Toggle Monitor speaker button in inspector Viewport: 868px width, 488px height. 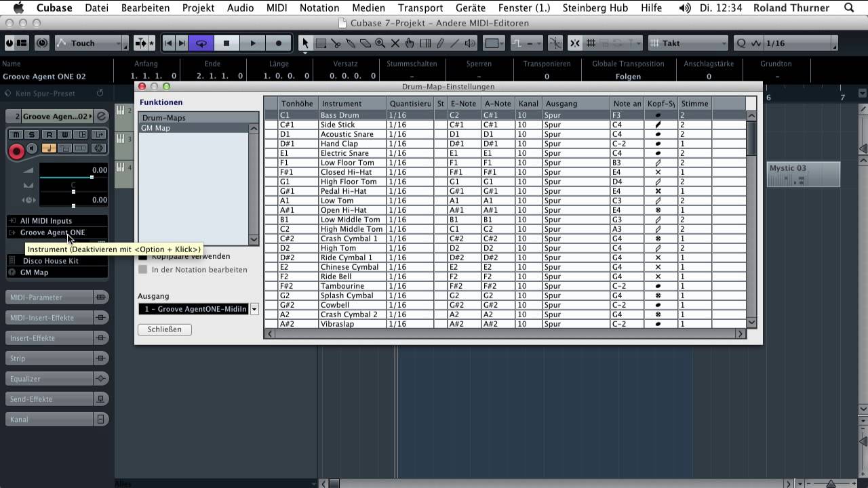point(32,148)
